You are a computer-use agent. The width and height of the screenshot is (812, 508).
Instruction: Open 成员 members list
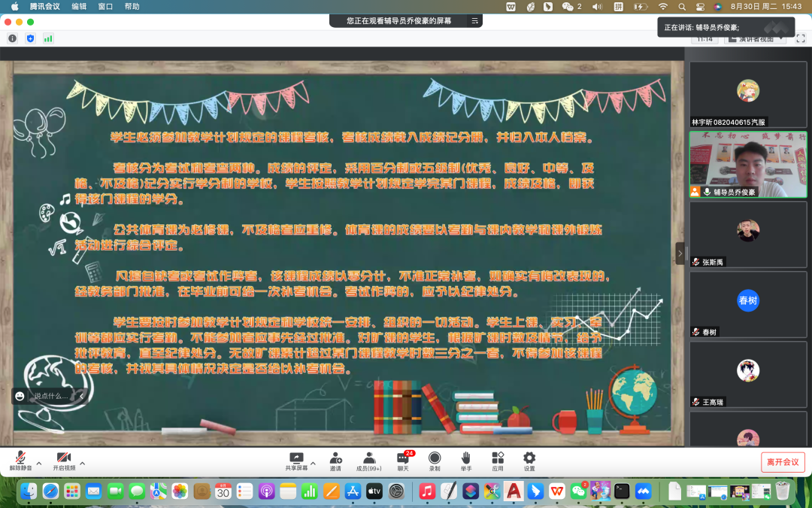pos(368,459)
